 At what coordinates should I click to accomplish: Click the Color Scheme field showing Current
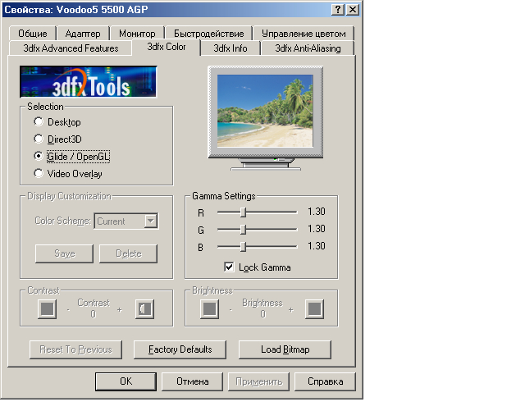(x=126, y=221)
